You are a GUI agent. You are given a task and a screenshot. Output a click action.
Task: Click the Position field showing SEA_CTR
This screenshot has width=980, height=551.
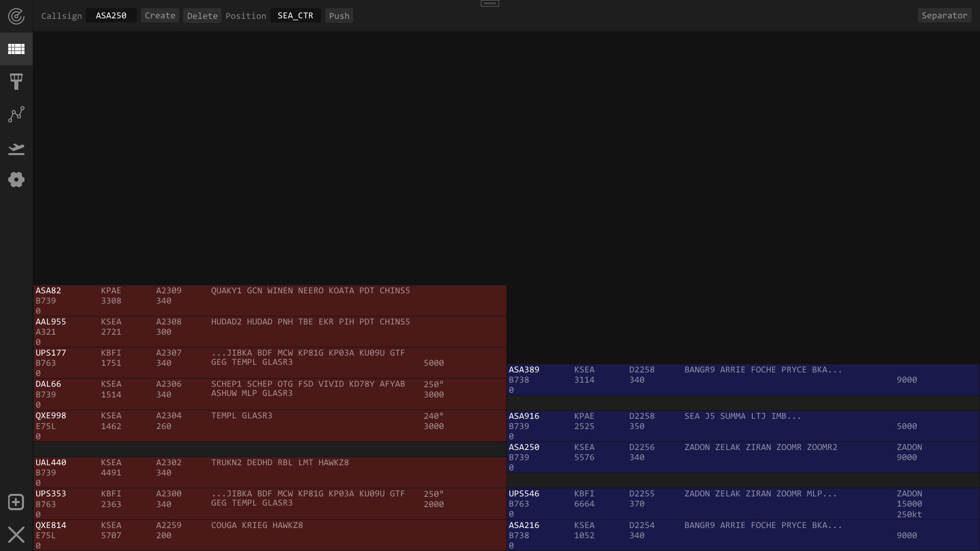(x=295, y=15)
